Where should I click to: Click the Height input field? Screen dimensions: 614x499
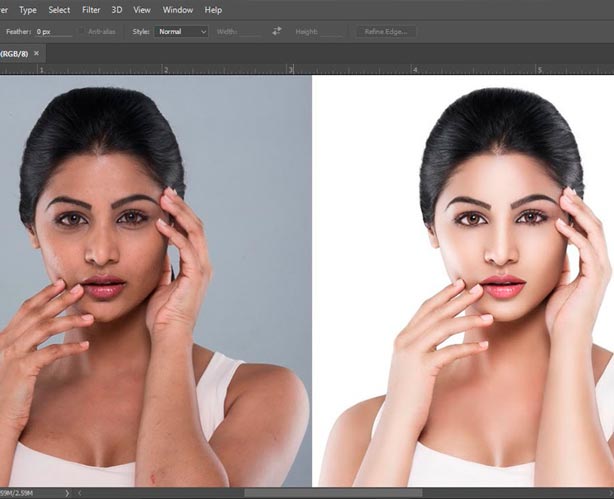tap(329, 32)
